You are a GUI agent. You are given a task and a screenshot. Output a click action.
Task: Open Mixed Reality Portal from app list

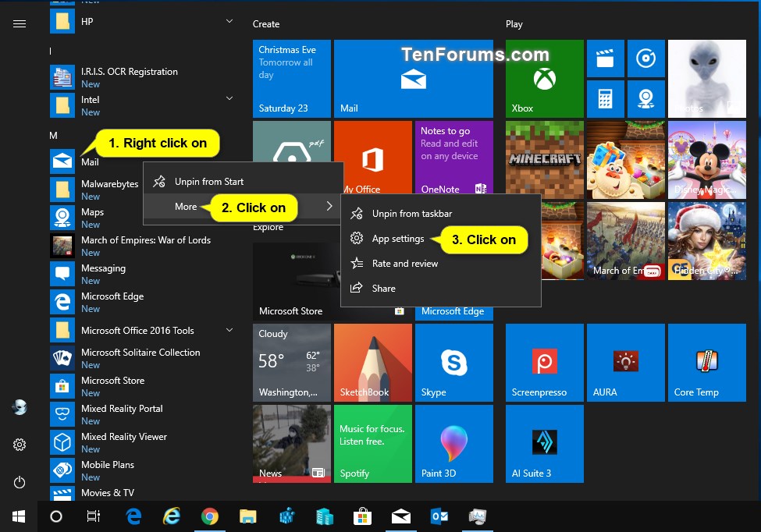(x=122, y=409)
